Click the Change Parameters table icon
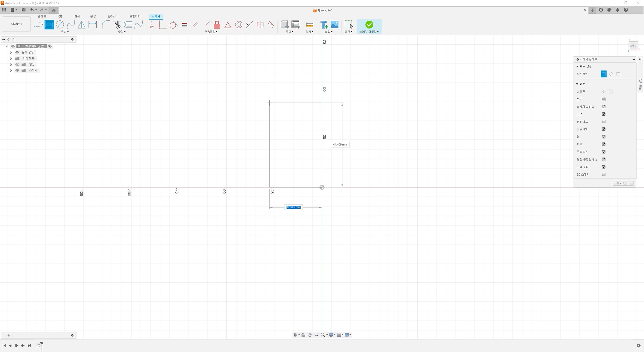 coord(296,25)
